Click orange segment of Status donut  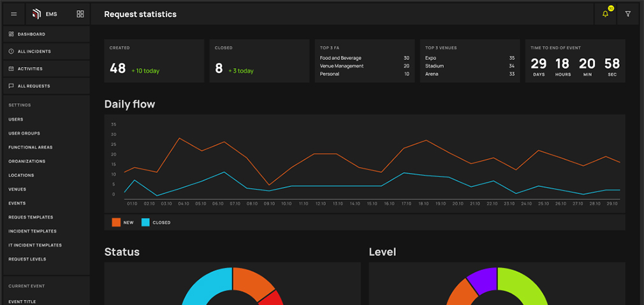click(252, 281)
